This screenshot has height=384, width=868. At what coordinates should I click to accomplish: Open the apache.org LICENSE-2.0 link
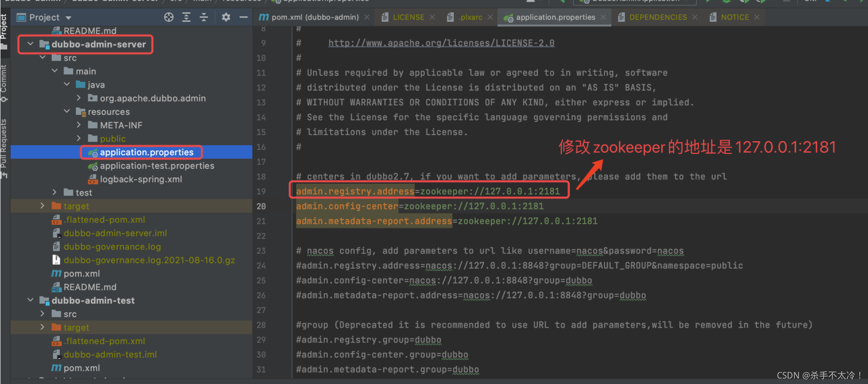pos(441,43)
